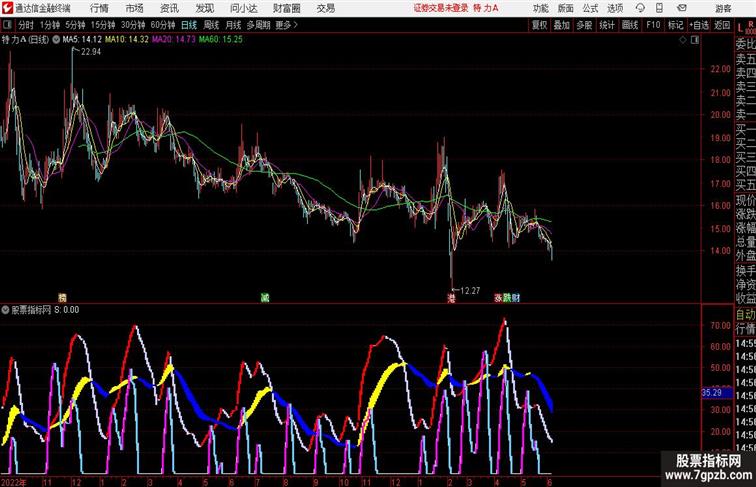This screenshot has height=487, width=756.
Task: Click the diamond icon at chart top right
Action: click(x=683, y=40)
